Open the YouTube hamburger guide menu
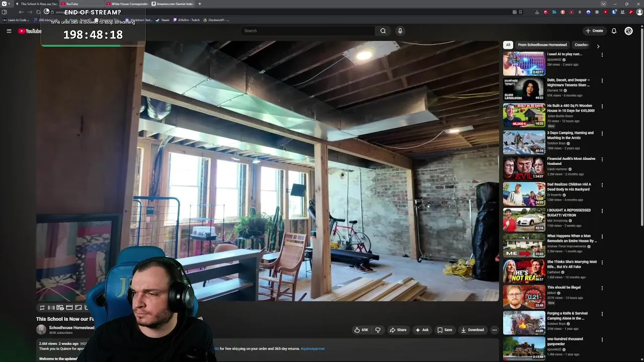Screen dimensions: 644x362 point(9,31)
